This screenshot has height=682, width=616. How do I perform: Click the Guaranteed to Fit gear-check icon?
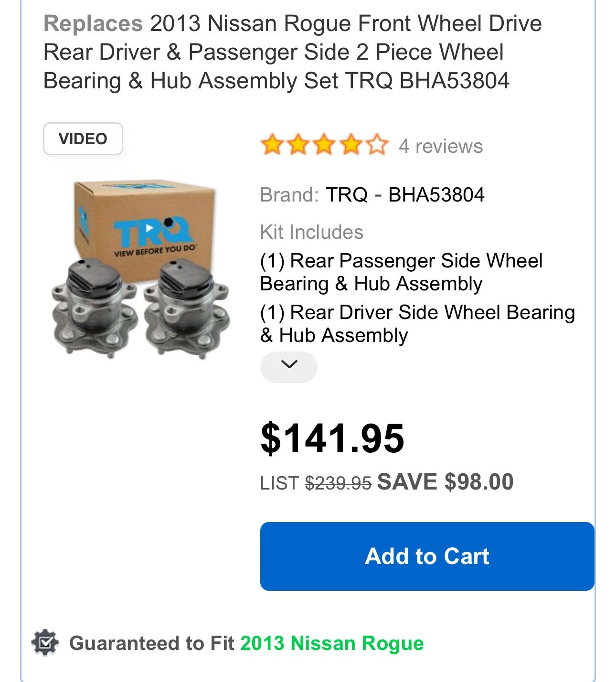[x=45, y=643]
